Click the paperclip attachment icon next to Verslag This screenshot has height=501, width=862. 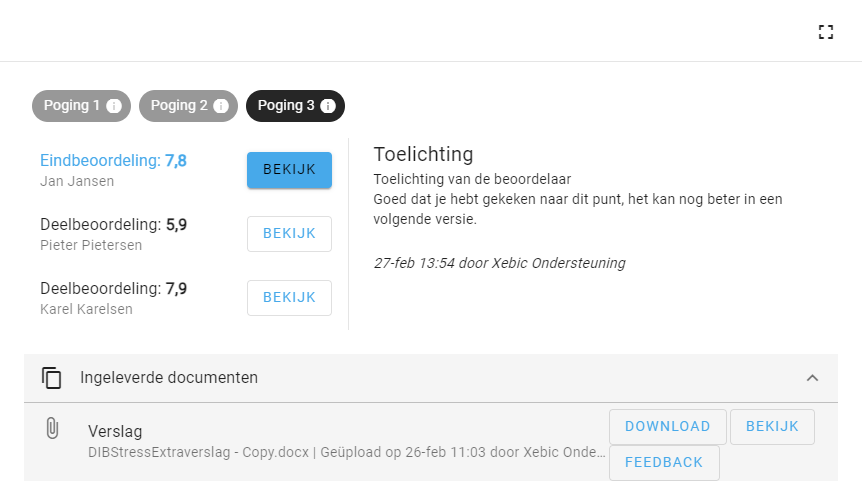coord(52,428)
